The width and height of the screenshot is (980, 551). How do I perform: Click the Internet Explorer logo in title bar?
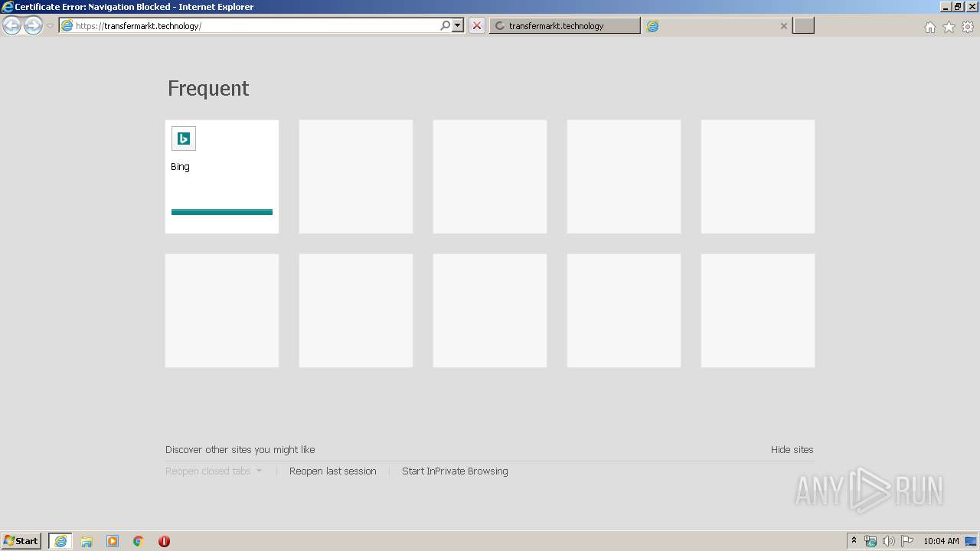8,7
